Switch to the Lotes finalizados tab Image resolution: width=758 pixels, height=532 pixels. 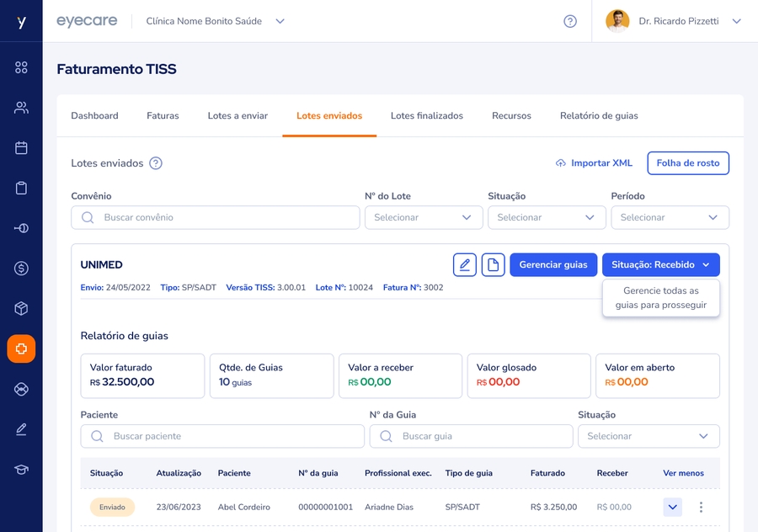[426, 116]
